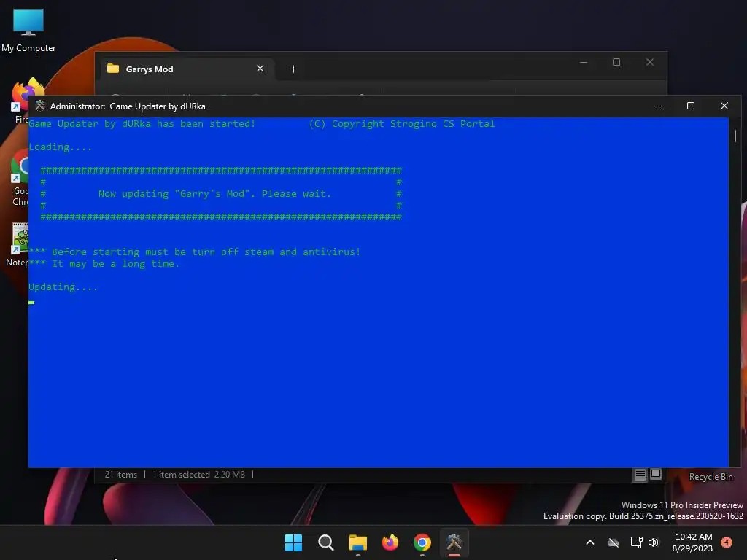Click the Game Updater console title bar icon
Image resolution: width=747 pixels, height=560 pixels.
coord(40,106)
